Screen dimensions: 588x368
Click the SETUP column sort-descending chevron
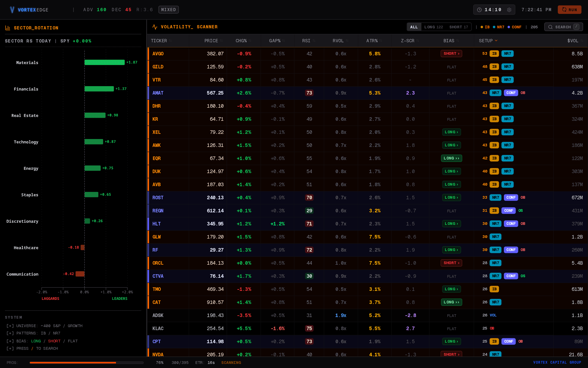coord(496,41)
